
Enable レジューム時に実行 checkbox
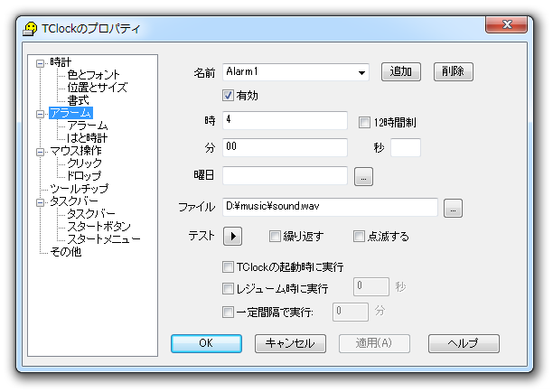point(228,289)
